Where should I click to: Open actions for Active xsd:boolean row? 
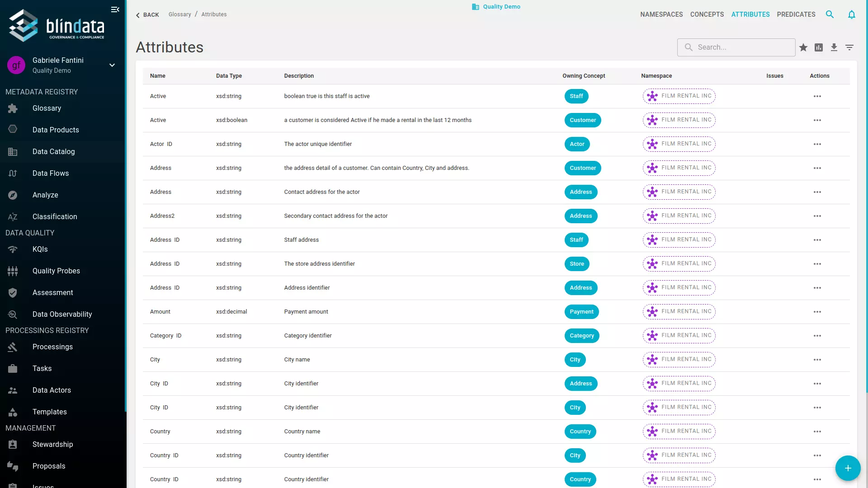coord(817,120)
